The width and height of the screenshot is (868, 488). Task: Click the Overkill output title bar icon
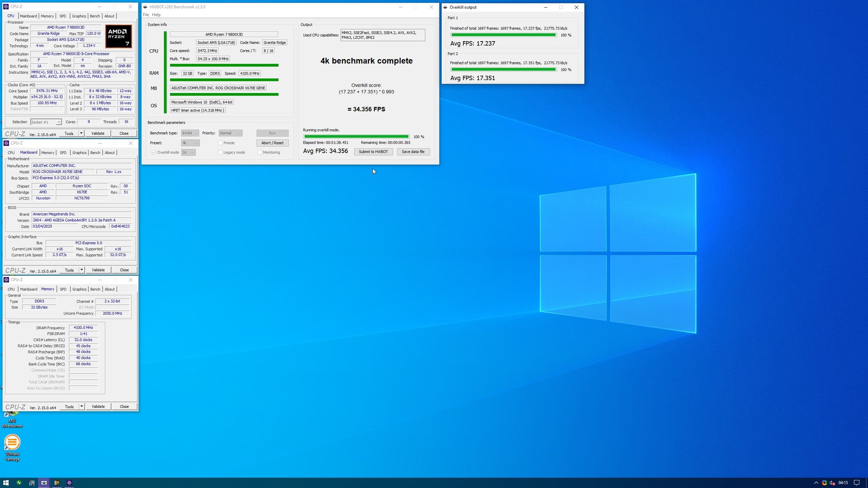(x=445, y=7)
